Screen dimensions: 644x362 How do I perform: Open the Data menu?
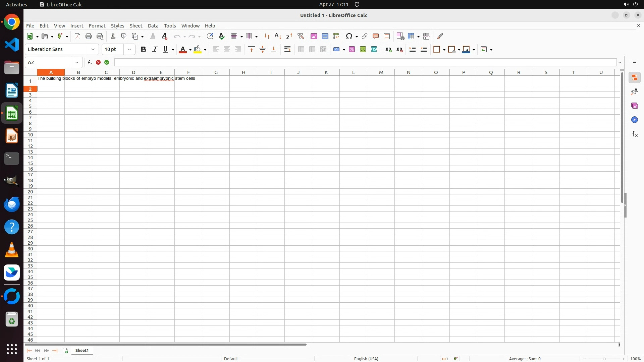(153, 26)
